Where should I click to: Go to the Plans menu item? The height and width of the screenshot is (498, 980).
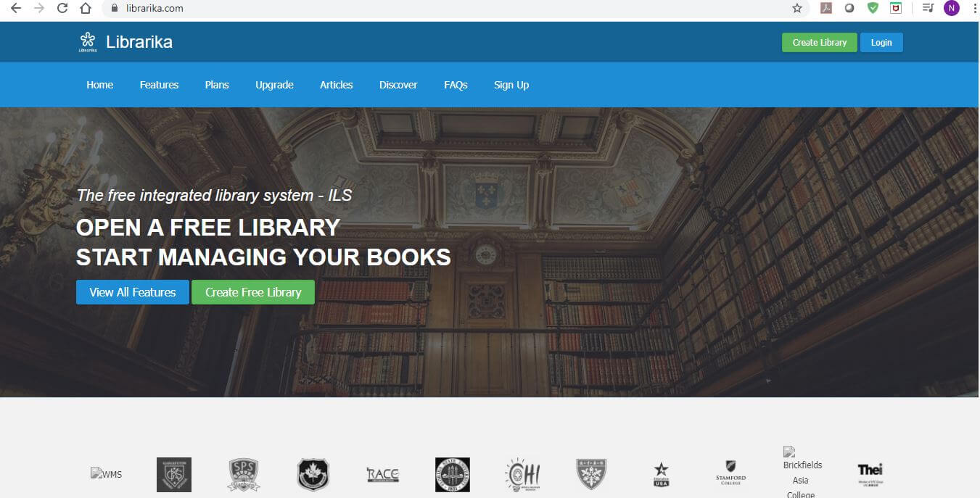tap(217, 85)
